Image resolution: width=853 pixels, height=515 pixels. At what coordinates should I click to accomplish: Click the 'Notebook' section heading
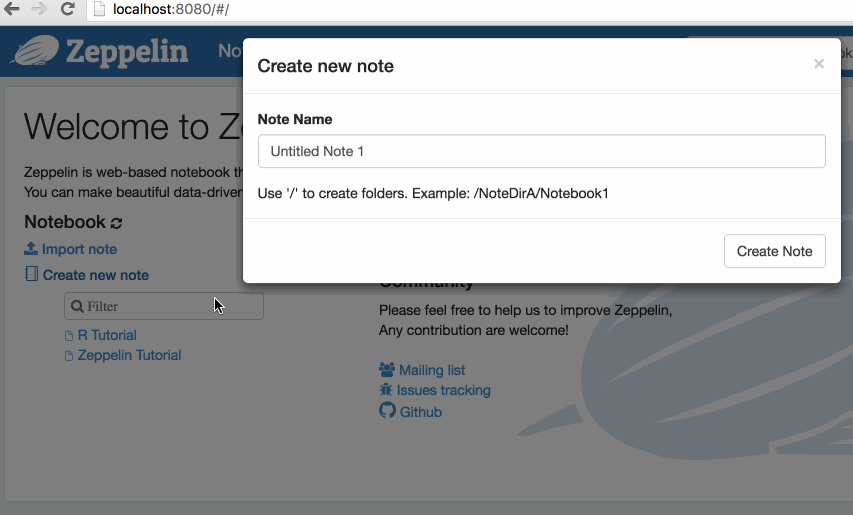point(65,222)
